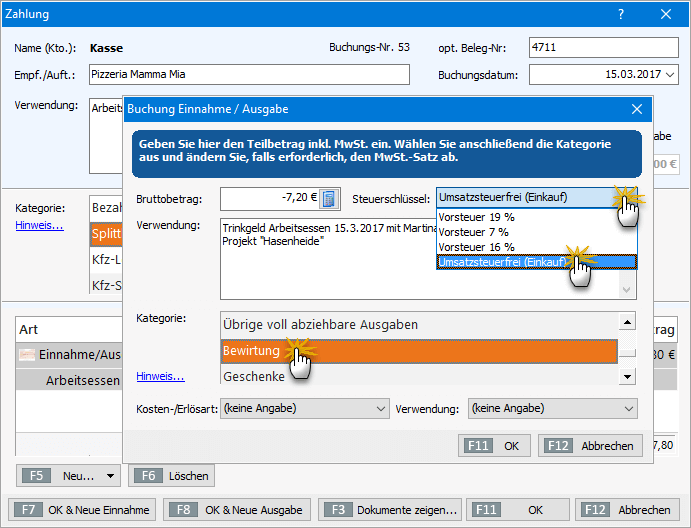Click the F8 OK & Neue Ausgabe button

pyautogui.click(x=238, y=509)
